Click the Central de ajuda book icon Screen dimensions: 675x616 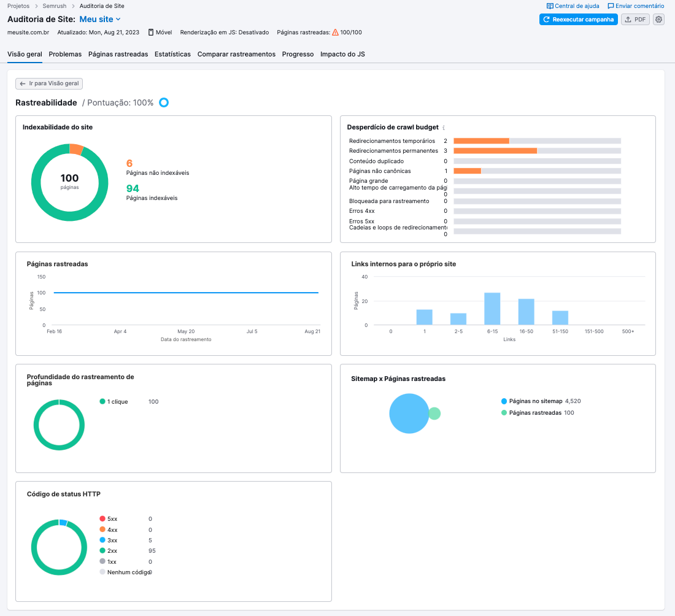550,6
